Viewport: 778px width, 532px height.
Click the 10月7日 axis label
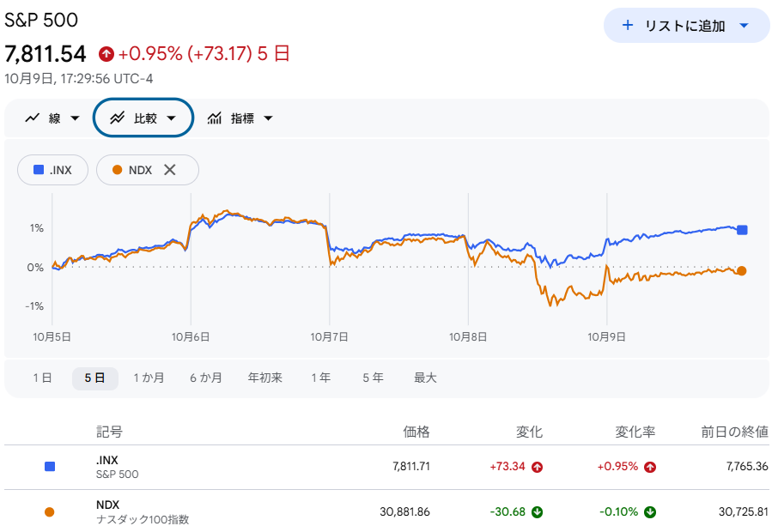click(x=330, y=337)
